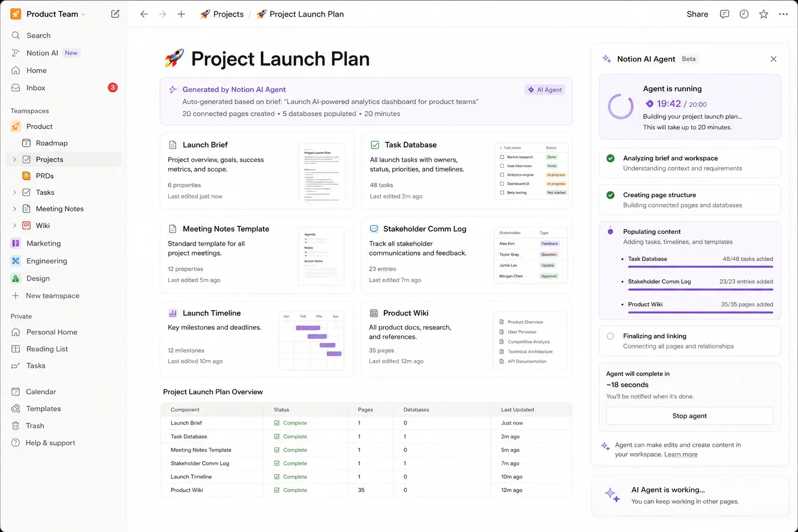
Task: Click the Search magnifier icon in sidebar
Action: [16, 35]
